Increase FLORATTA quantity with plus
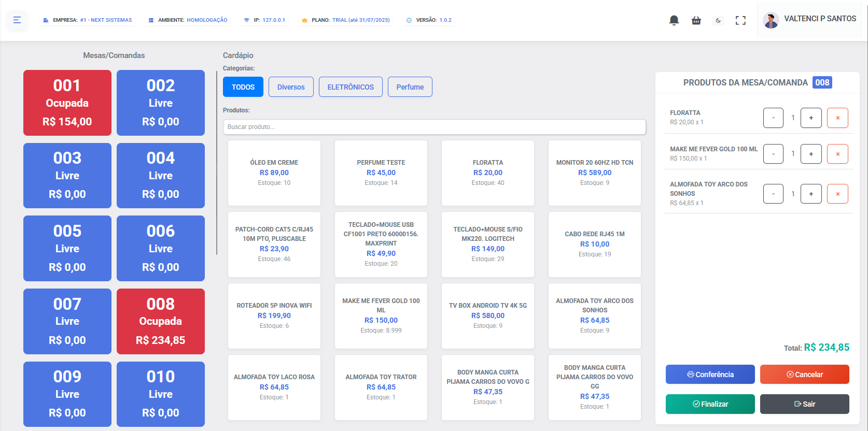Screen dimensions: 868x431 point(811,118)
